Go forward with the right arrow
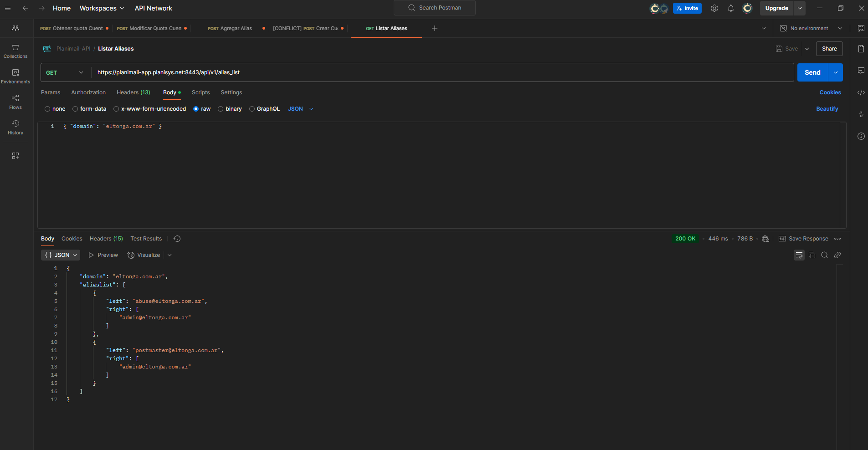The height and width of the screenshot is (450, 868). [42, 8]
